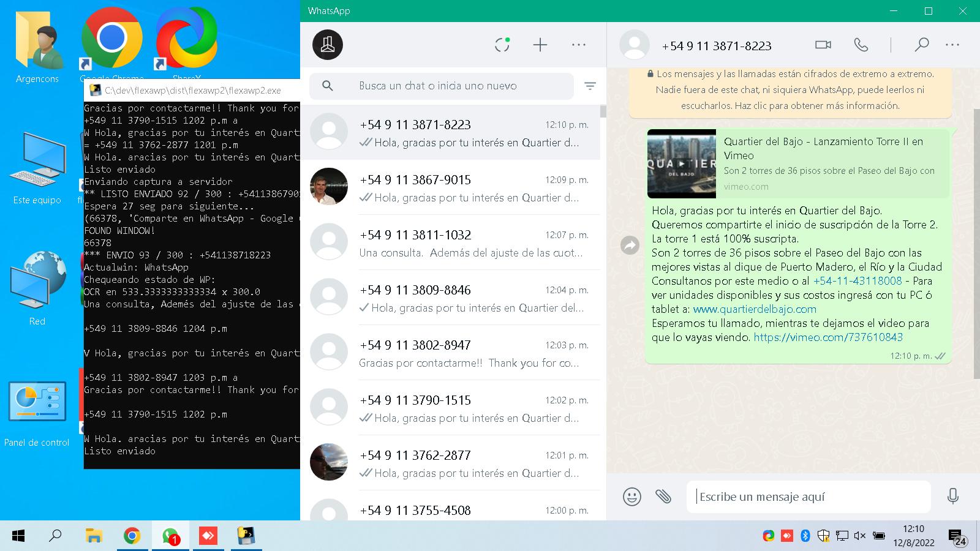Open WhatsApp status updates icon
This screenshot has height=551, width=980.
click(x=502, y=45)
